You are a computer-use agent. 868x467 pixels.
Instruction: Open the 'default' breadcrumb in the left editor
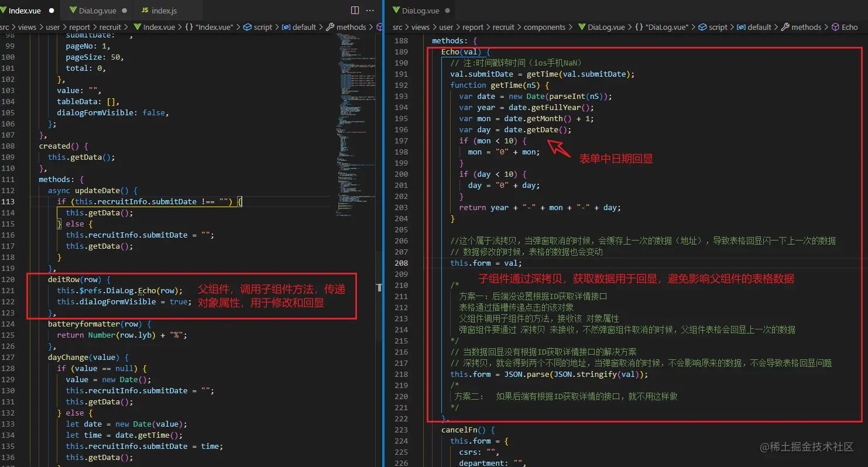point(299,27)
